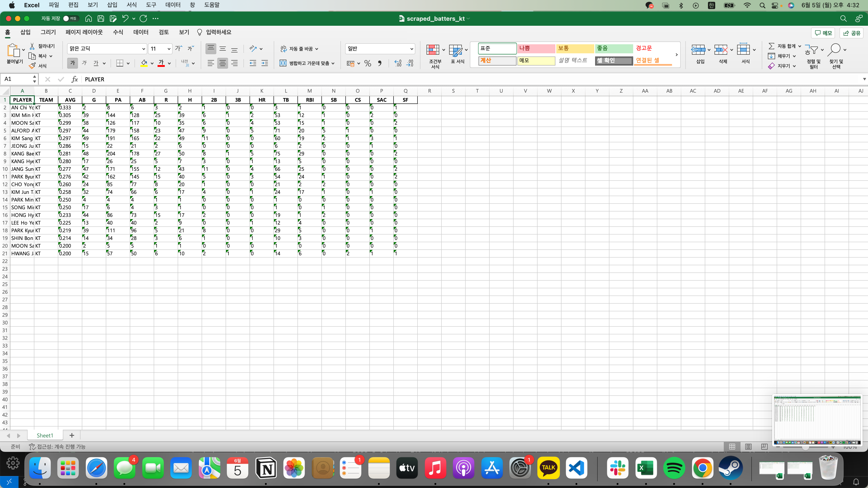Click the Percent Style icon
The image size is (868, 488).
pos(368,63)
